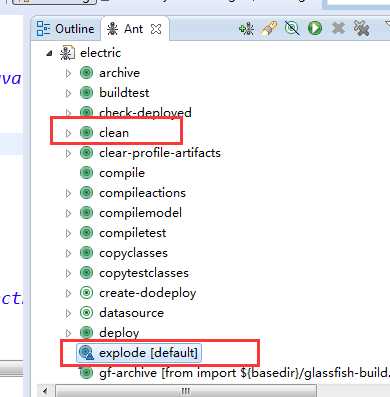Click the compiletest target icon

point(86,233)
